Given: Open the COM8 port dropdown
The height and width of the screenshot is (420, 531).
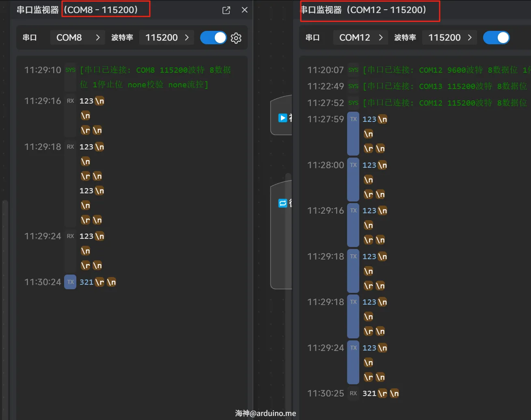Looking at the screenshot, I should pyautogui.click(x=78, y=38).
